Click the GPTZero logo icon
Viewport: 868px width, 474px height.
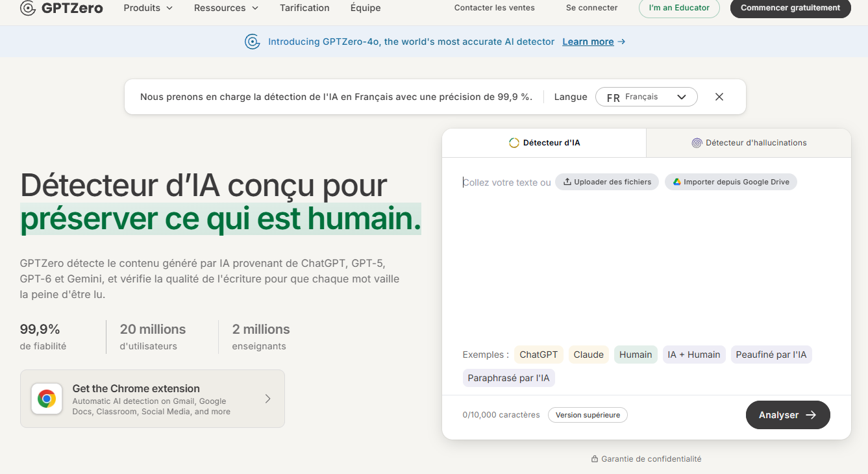(28, 8)
